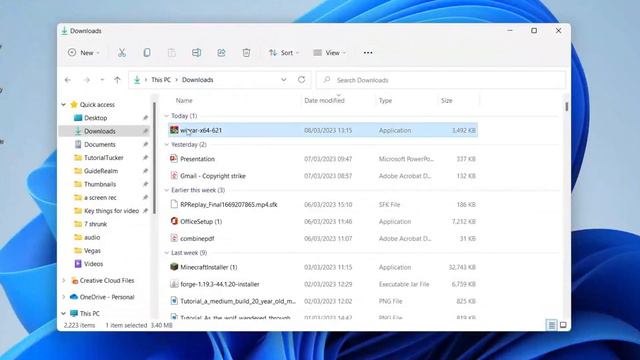The height and width of the screenshot is (360, 640).
Task: Collapse the Quick access tree
Action: click(64, 104)
